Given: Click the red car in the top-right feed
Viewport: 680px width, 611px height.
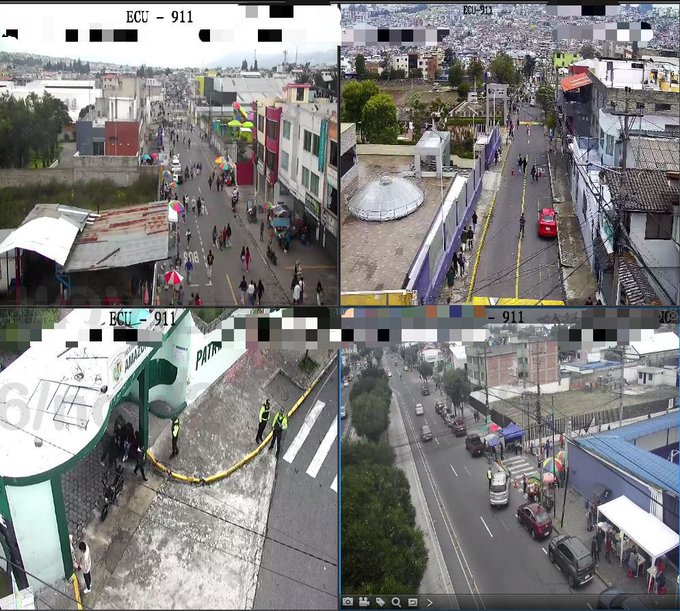Looking at the screenshot, I should click(x=547, y=222).
